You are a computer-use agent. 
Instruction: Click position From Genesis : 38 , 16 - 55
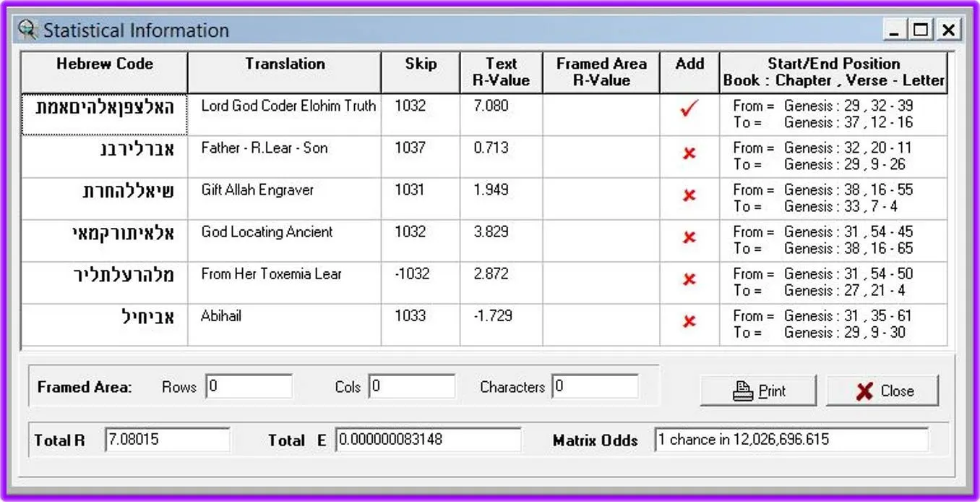tap(822, 190)
